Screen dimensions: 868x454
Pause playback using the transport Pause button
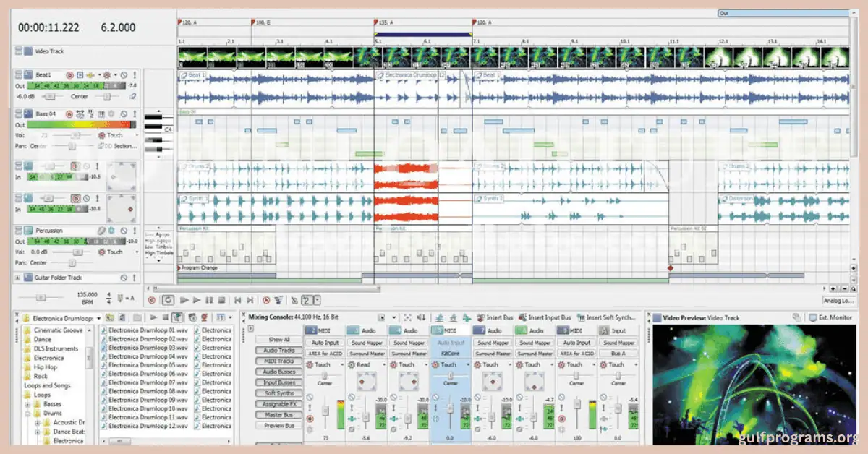209,299
